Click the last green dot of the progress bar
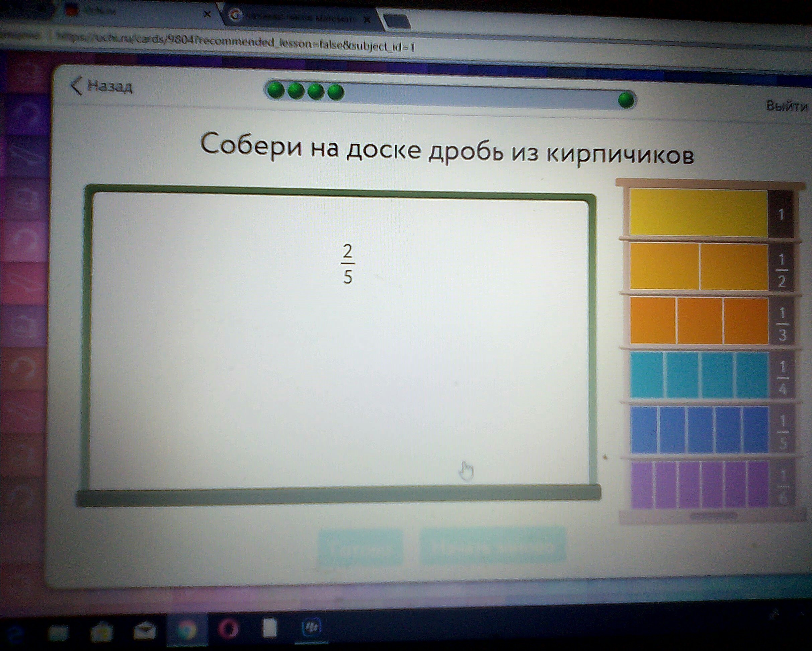This screenshot has width=812, height=651. click(626, 100)
